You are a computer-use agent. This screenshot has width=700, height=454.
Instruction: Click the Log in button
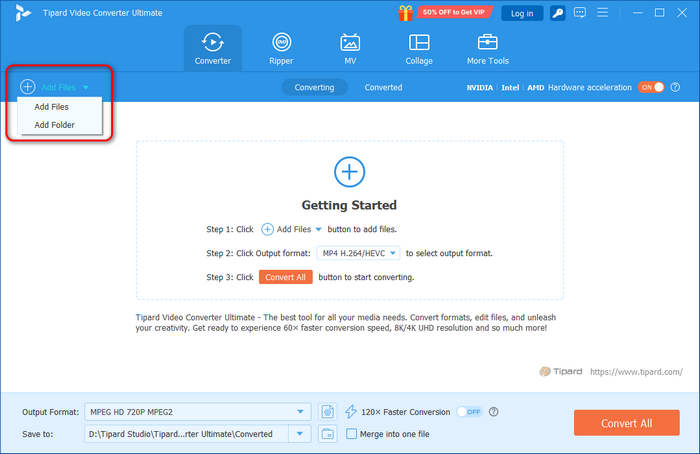[522, 13]
